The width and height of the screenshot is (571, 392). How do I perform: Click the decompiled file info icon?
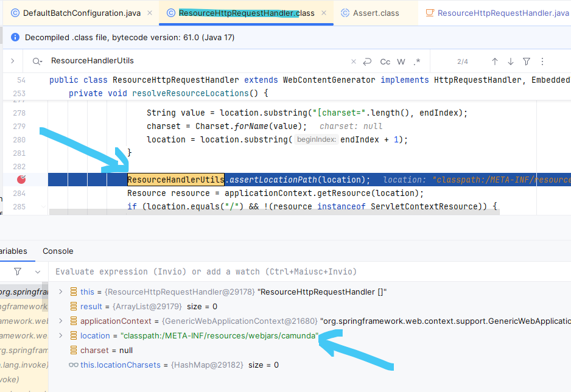pos(15,37)
